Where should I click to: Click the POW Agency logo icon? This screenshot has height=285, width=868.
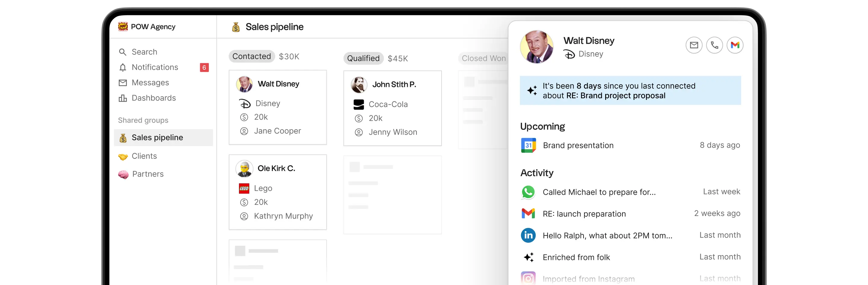[123, 27]
